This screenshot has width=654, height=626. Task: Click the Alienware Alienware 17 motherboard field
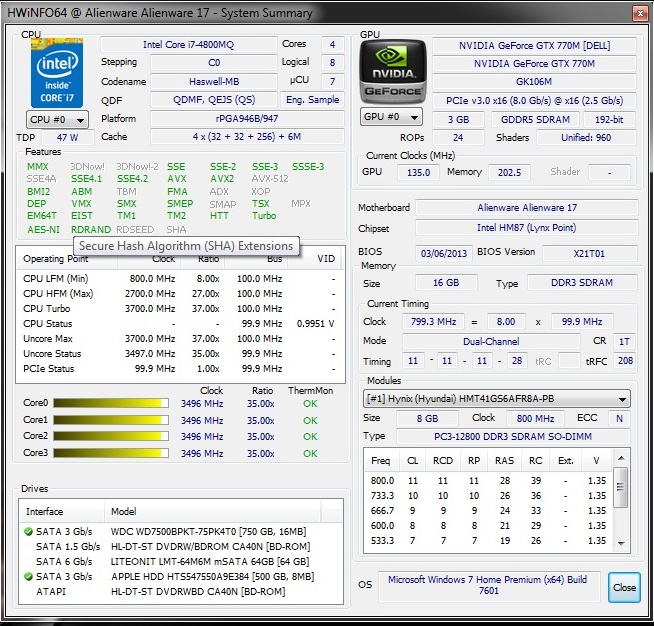[x=527, y=208]
